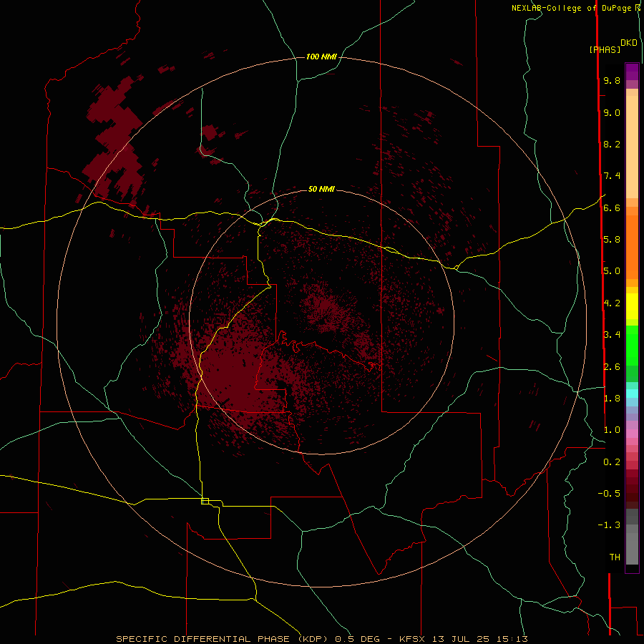Click the TH label on the legend
The width and height of the screenshot is (644, 644).
pyautogui.click(x=615, y=557)
